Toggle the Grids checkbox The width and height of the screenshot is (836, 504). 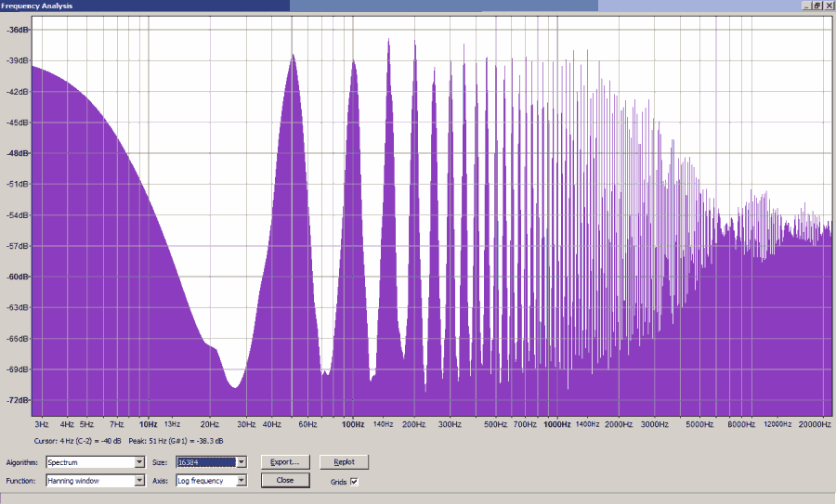click(354, 481)
